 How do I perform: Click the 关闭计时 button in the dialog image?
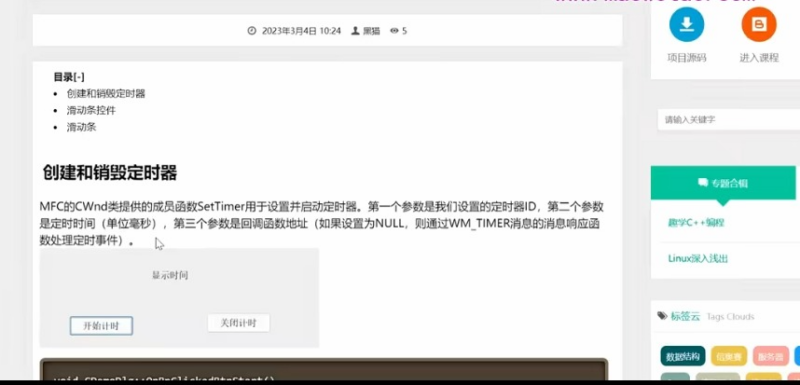coord(238,323)
